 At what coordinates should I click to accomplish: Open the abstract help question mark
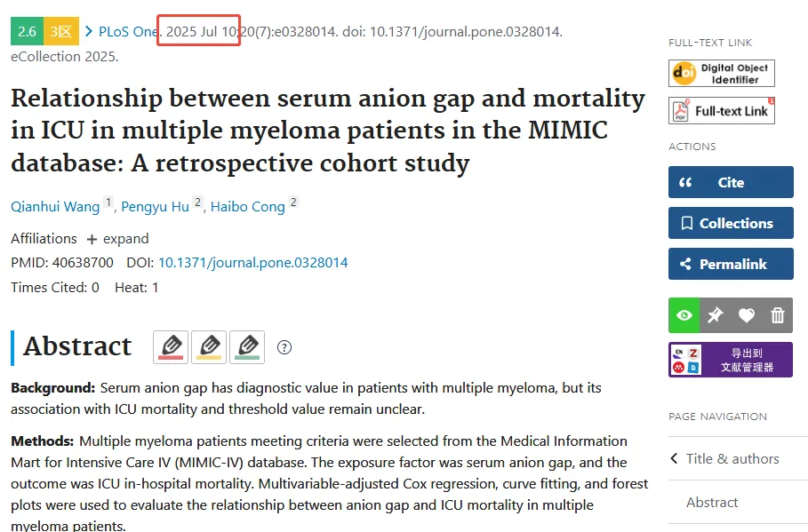pyautogui.click(x=284, y=347)
